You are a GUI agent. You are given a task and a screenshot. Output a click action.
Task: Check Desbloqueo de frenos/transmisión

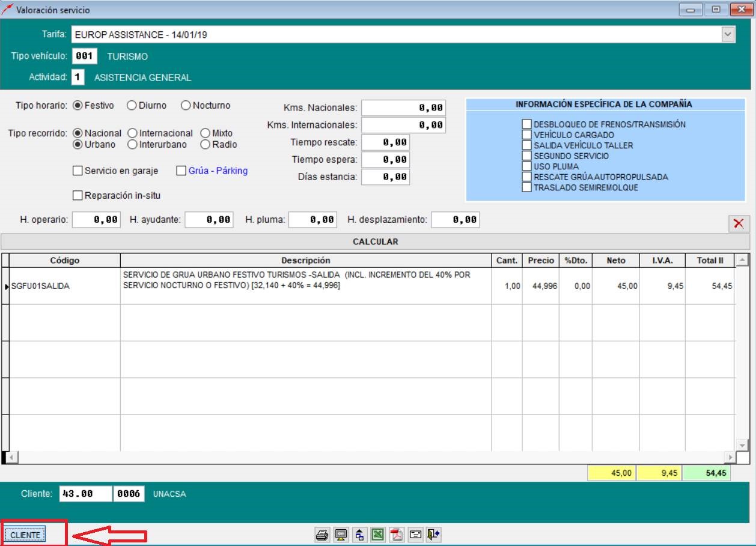526,124
